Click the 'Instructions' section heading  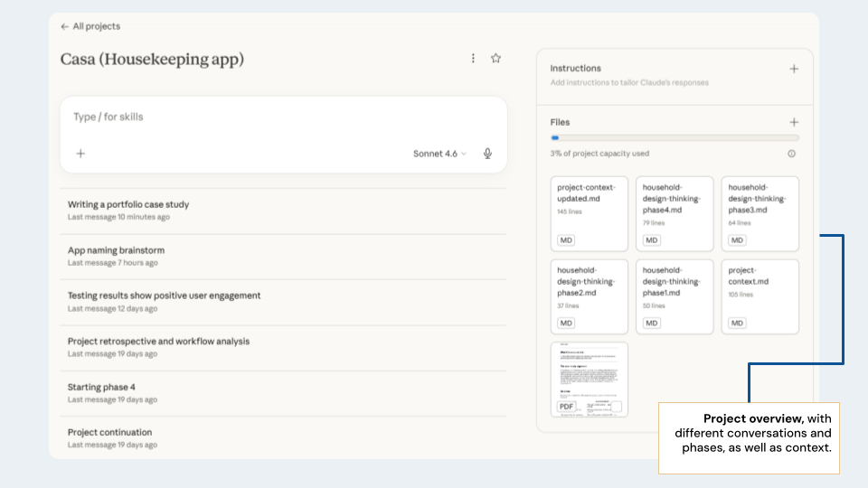pyautogui.click(x=575, y=68)
